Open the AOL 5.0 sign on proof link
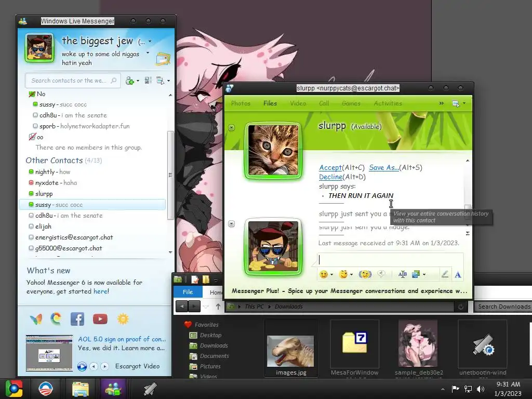Screen dimensions: 532x399 [x=122, y=339]
